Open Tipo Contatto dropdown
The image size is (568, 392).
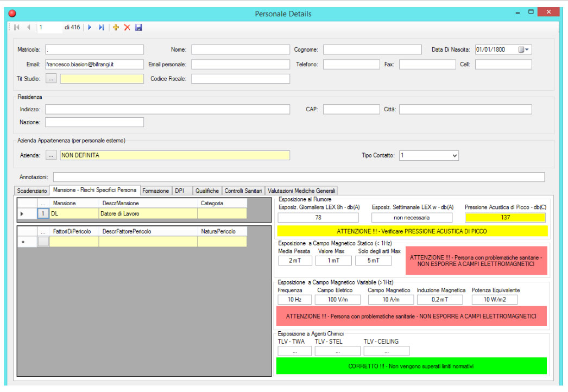pyautogui.click(x=455, y=155)
